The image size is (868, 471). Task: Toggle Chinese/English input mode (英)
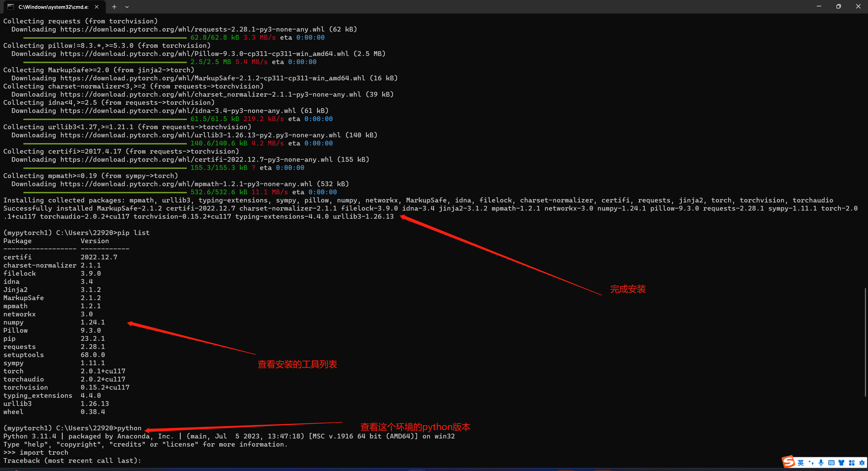point(801,463)
